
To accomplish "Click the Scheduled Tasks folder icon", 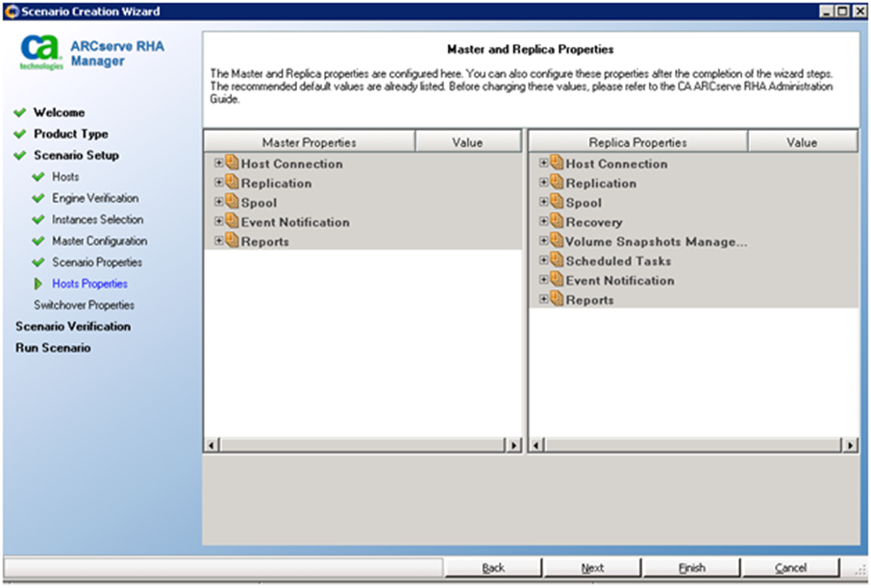I will [x=557, y=259].
